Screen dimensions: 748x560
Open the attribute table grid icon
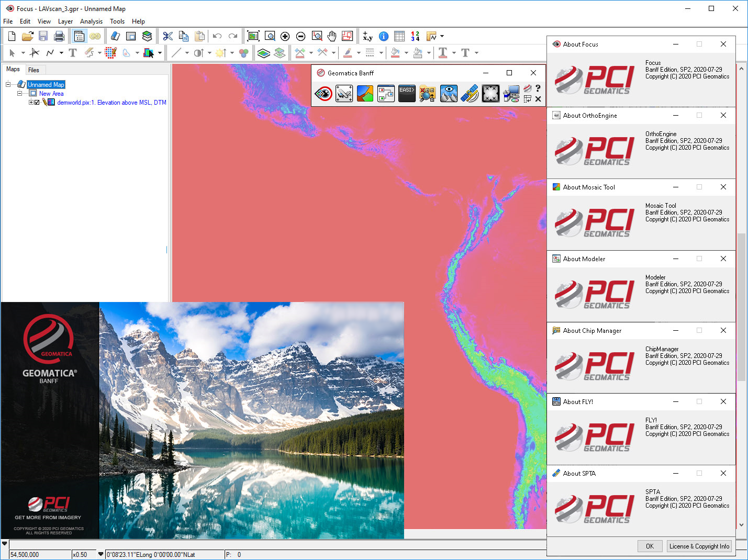pyautogui.click(x=399, y=36)
